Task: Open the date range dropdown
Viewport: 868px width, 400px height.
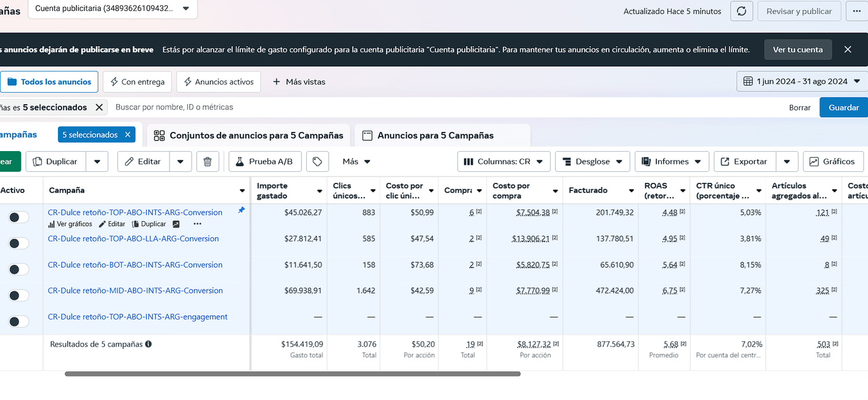Action: [x=802, y=82]
